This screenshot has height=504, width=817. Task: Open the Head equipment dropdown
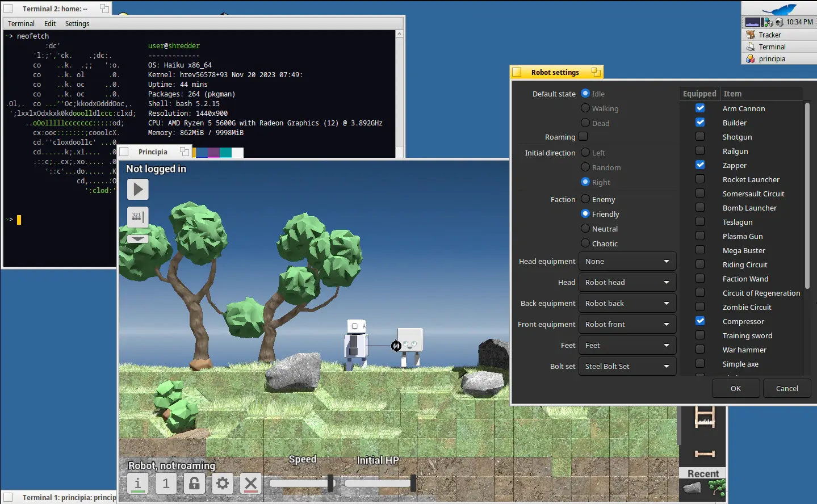627,261
